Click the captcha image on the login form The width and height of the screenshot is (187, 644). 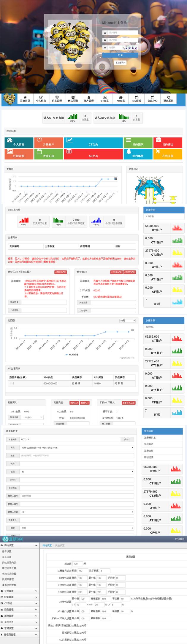pyautogui.click(x=131, y=47)
